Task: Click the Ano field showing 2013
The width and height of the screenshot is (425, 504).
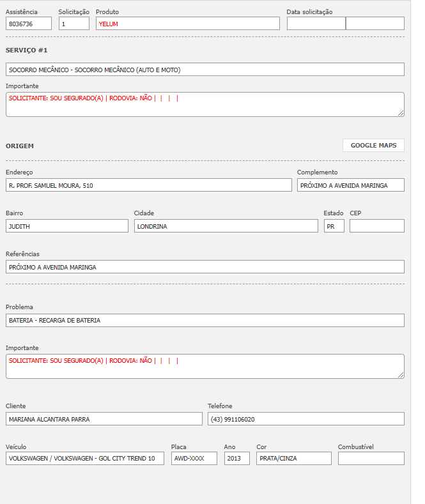Action: (236, 459)
